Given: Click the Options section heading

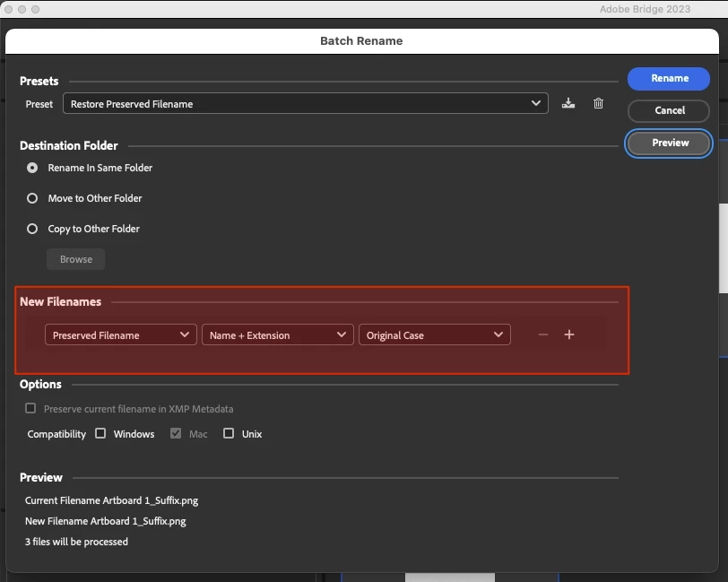Looking at the screenshot, I should (x=40, y=384).
